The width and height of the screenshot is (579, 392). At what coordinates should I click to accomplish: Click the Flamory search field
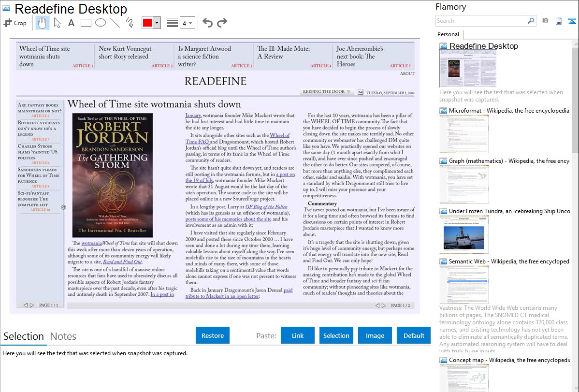481,21
